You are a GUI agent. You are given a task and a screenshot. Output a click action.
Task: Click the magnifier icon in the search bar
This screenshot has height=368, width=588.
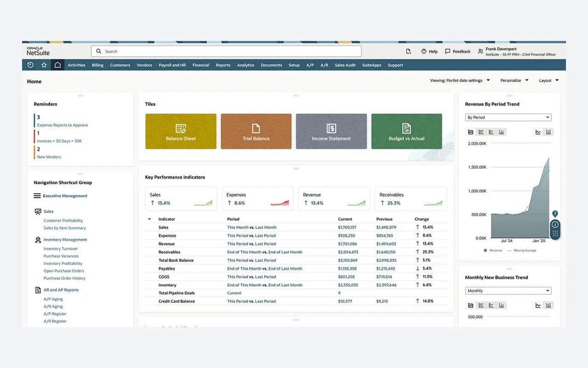[x=99, y=52]
